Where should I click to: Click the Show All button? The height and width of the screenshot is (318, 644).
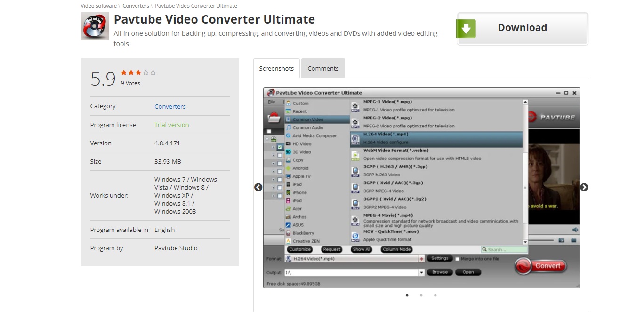tap(362, 249)
